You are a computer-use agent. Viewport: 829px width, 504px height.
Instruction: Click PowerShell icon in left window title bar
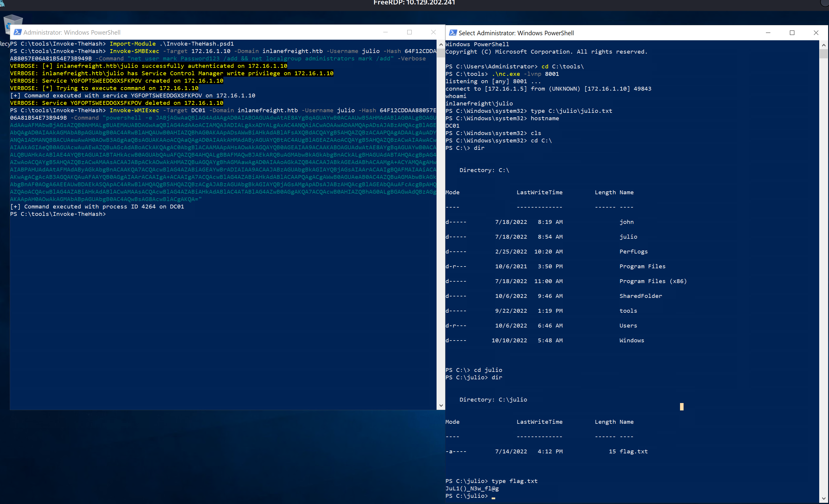coord(17,32)
